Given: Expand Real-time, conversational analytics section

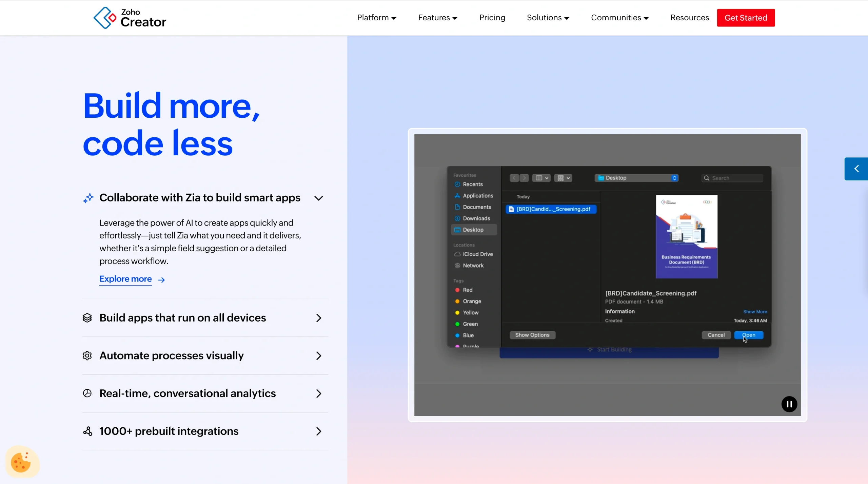Looking at the screenshot, I should tap(318, 393).
